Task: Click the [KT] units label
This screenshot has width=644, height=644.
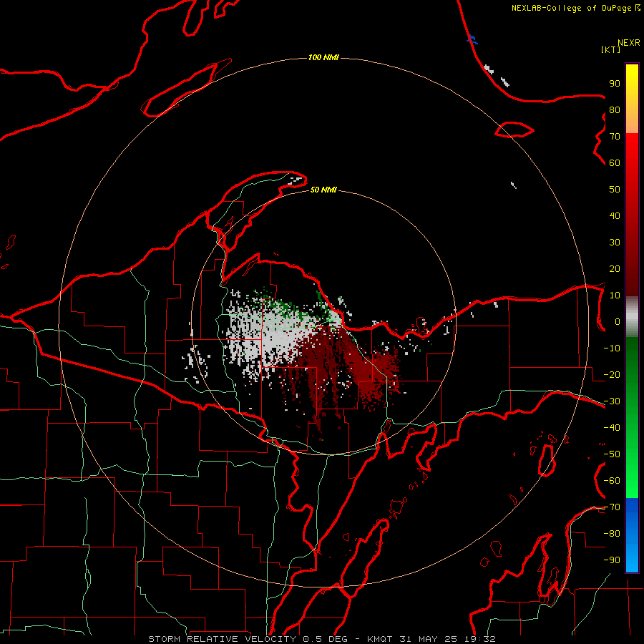Action: [611, 49]
